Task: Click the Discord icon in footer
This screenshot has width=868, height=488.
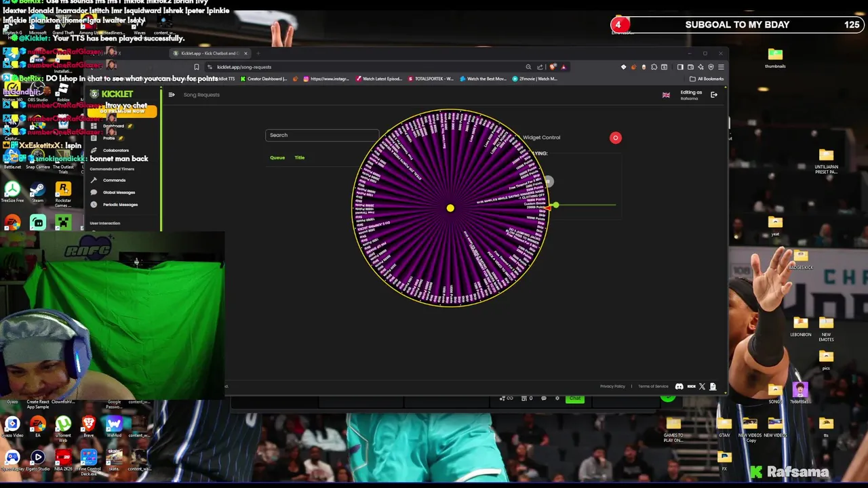Action: click(x=679, y=387)
